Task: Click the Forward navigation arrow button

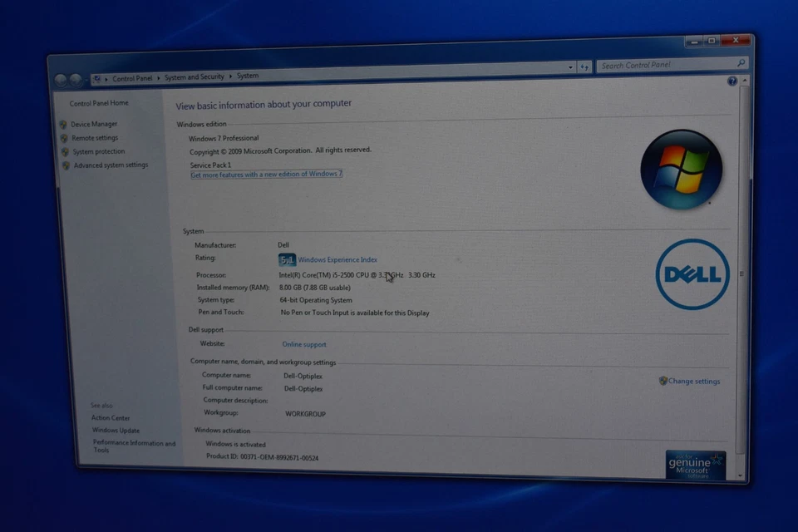Action: [76, 80]
